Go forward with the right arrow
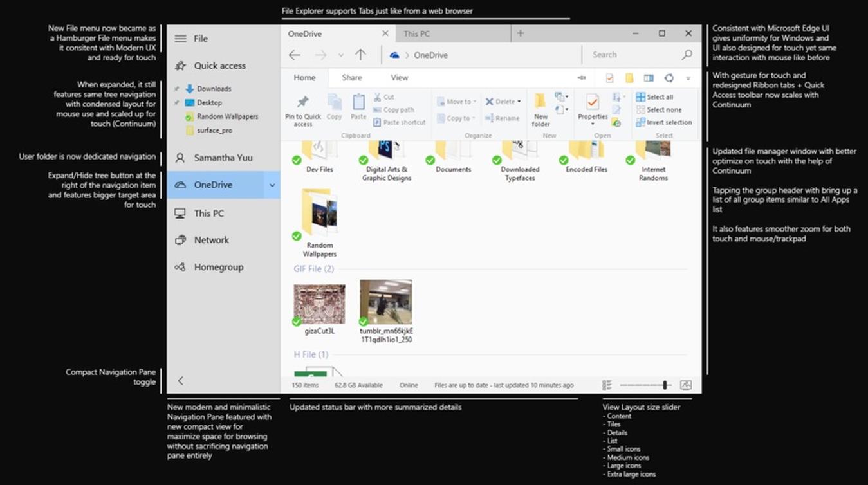Image resolution: width=868 pixels, height=485 pixels. click(320, 55)
